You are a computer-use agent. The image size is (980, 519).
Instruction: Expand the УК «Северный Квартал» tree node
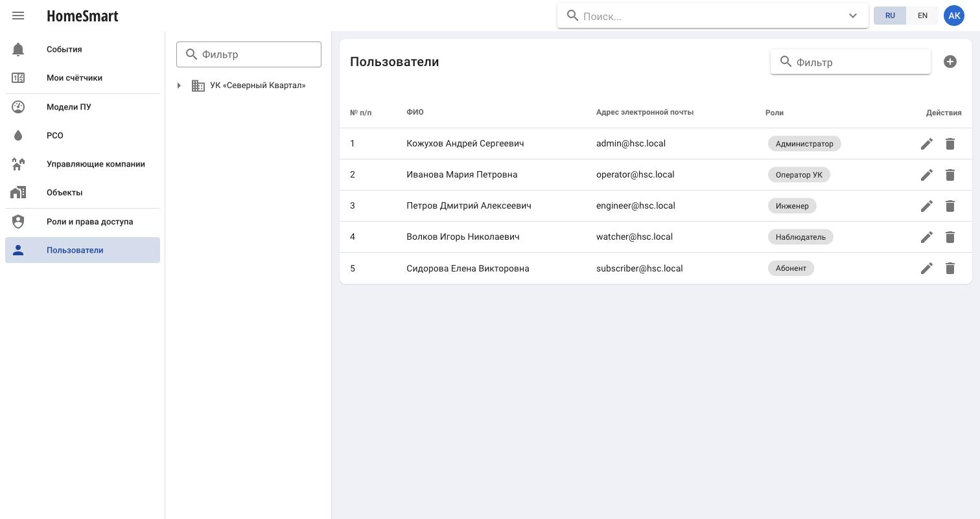point(179,86)
